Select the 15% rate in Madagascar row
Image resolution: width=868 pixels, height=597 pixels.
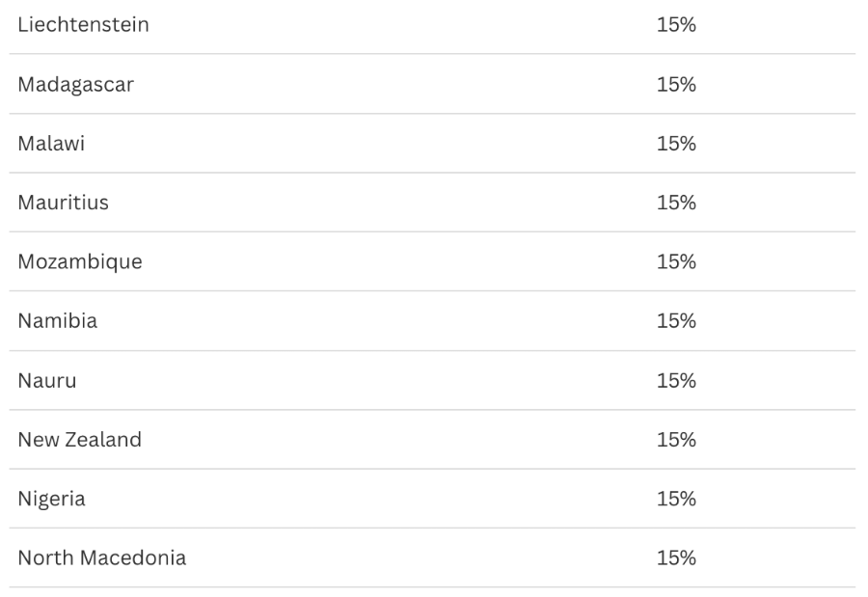click(x=676, y=84)
